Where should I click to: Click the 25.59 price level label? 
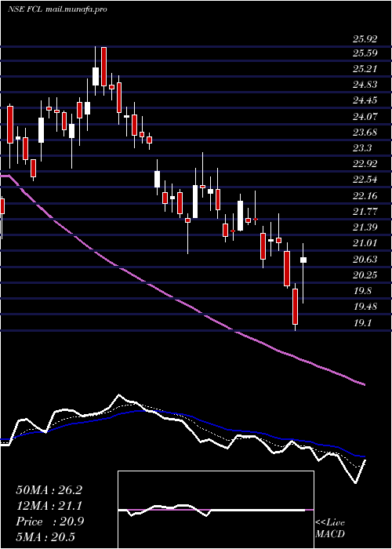point(365,53)
